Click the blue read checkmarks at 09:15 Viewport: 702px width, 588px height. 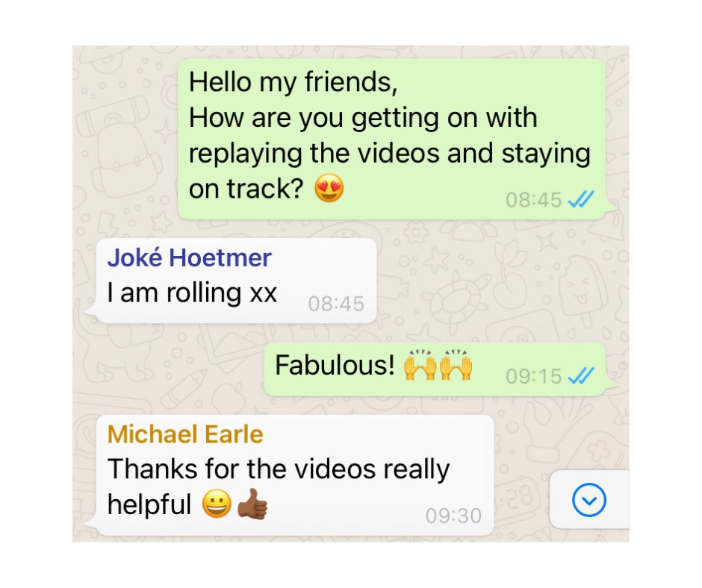(x=581, y=375)
